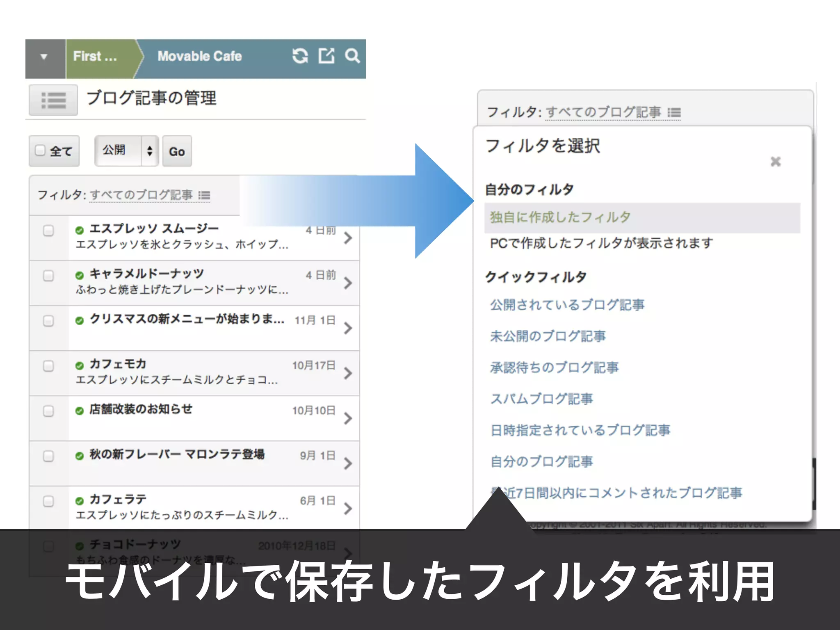Click the filter list icon in right panel
840x630 pixels.
[674, 112]
